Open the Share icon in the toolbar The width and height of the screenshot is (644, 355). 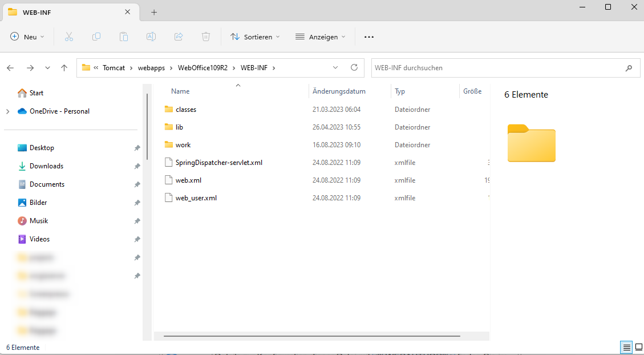click(178, 36)
